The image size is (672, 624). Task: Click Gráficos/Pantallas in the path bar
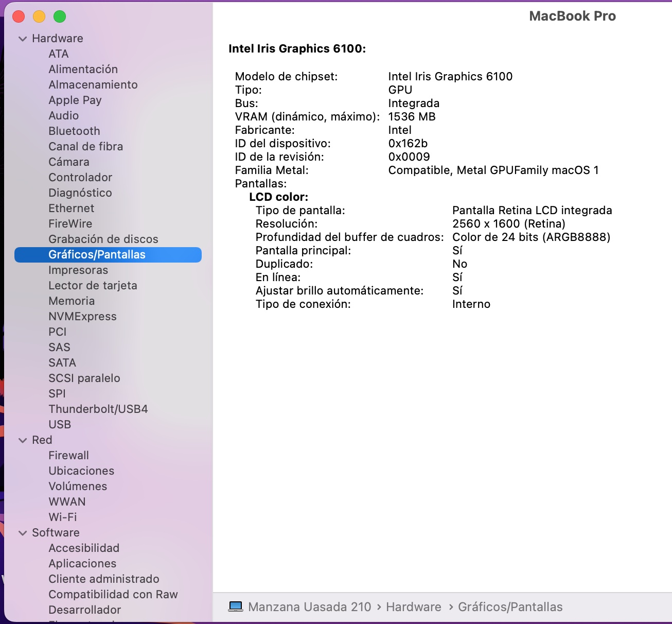pos(510,607)
